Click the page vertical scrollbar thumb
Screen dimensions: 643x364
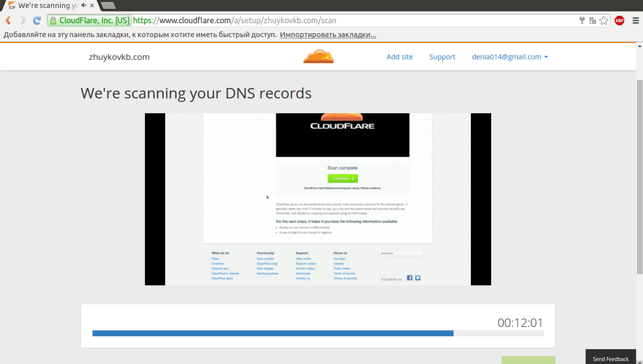pos(639,176)
